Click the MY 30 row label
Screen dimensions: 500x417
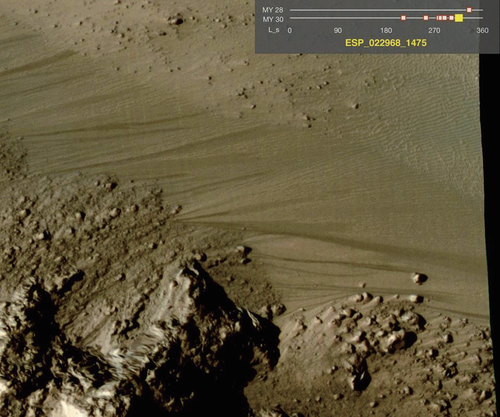(x=273, y=19)
